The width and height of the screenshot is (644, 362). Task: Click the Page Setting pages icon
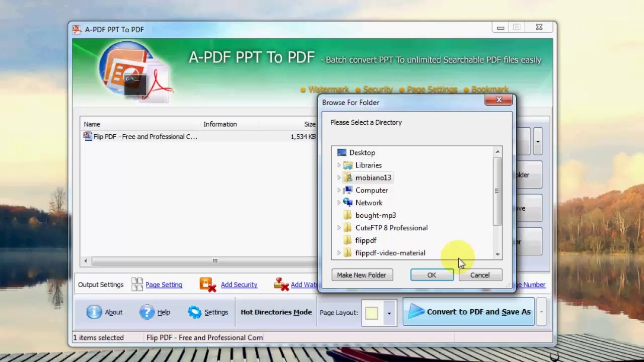pyautogui.click(x=137, y=285)
